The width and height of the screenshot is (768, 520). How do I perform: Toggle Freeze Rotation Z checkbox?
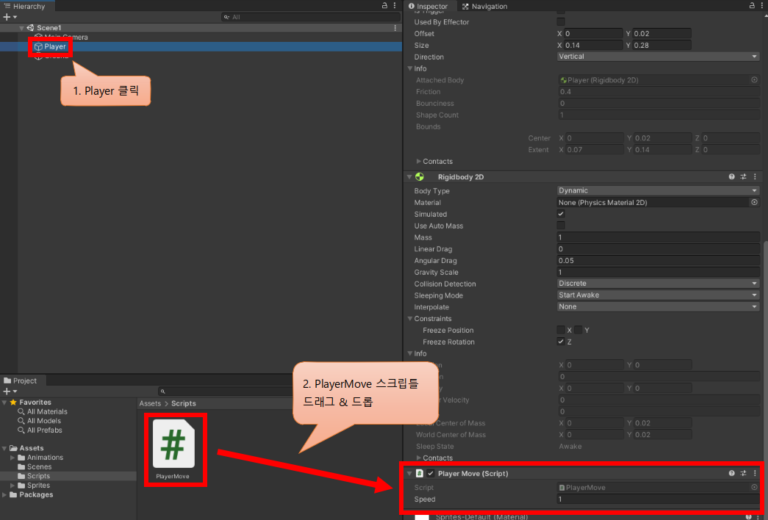[x=561, y=342]
